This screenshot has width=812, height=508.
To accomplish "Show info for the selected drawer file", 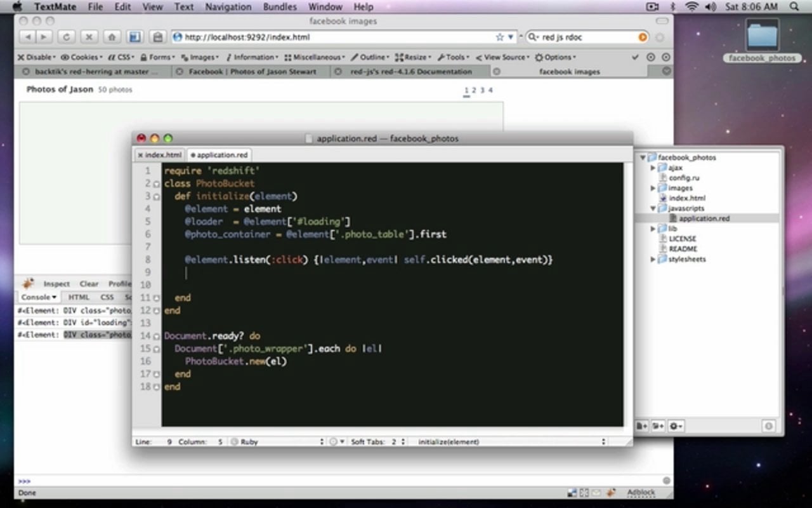I will point(768,426).
